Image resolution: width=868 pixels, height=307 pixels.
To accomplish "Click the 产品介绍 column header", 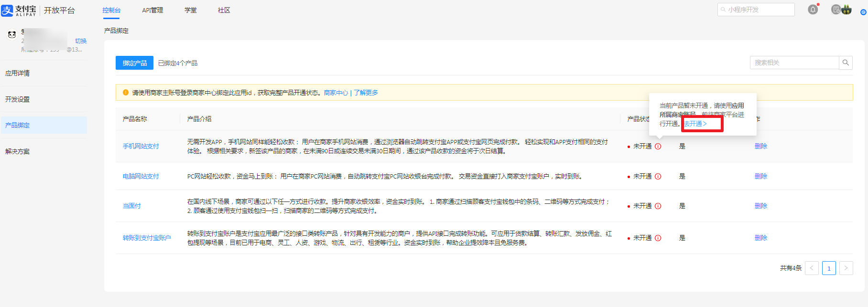I will (199, 119).
